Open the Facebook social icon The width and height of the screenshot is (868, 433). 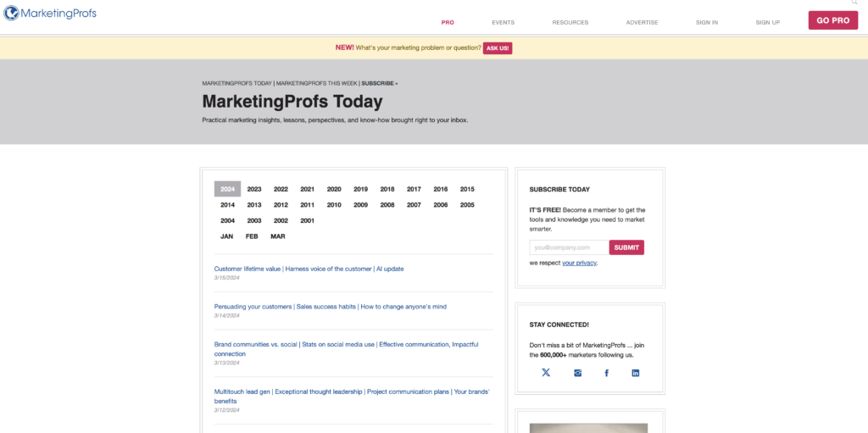(606, 373)
